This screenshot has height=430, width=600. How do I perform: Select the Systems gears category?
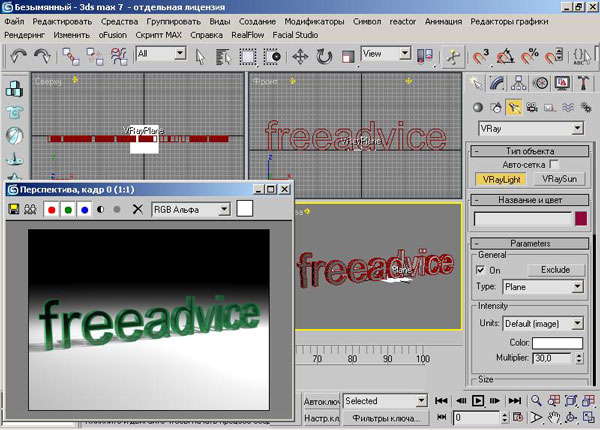pyautogui.click(x=586, y=108)
